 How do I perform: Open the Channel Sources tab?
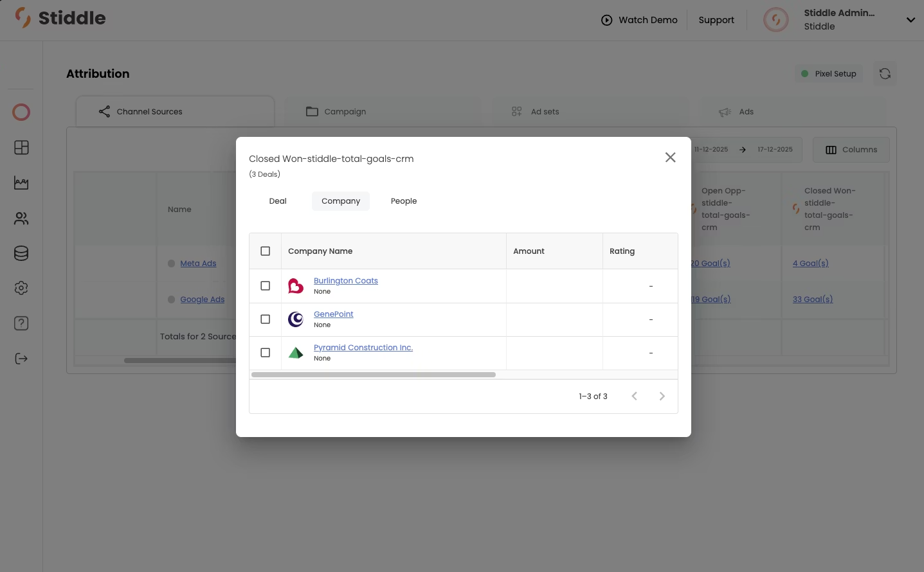pos(176,112)
